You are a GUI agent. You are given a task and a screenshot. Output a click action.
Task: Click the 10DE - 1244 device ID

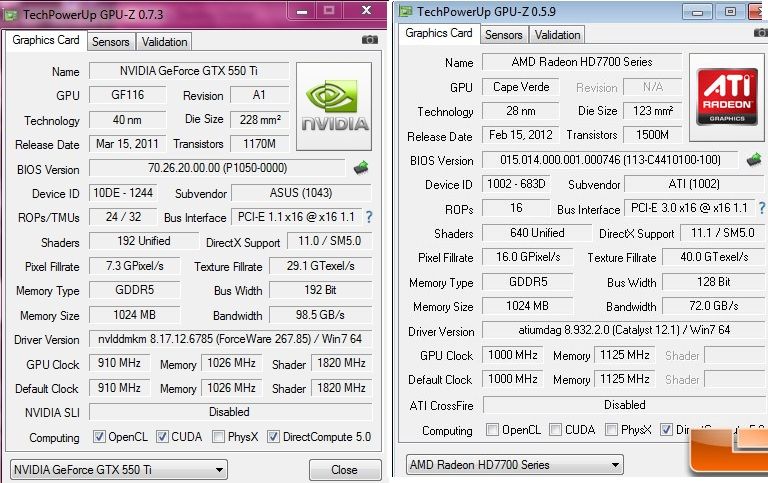[x=123, y=193]
